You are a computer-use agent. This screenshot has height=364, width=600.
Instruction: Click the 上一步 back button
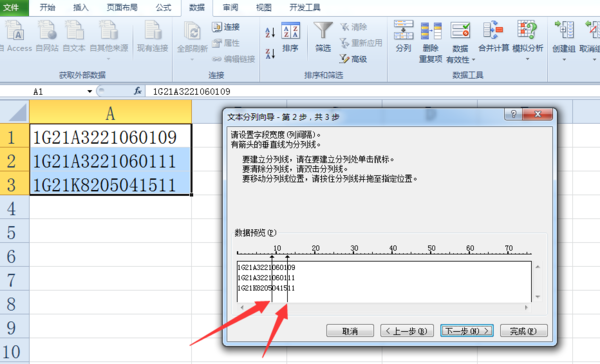tap(407, 331)
